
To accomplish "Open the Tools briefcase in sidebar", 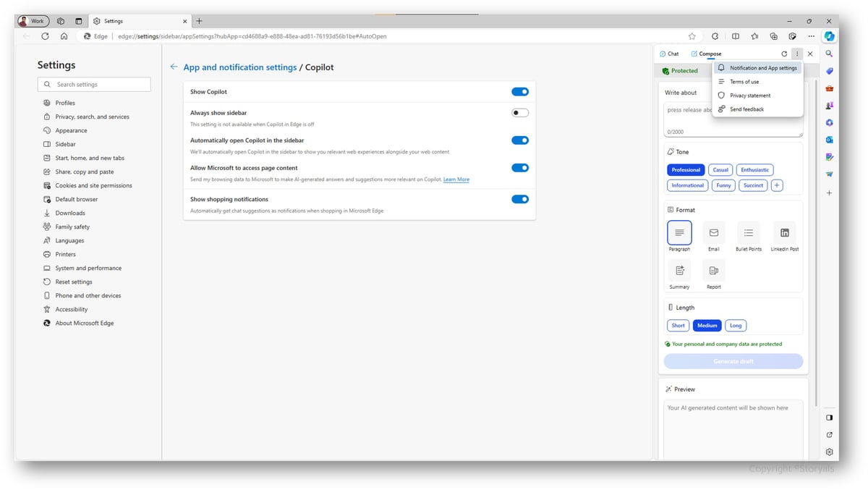I will coord(829,88).
